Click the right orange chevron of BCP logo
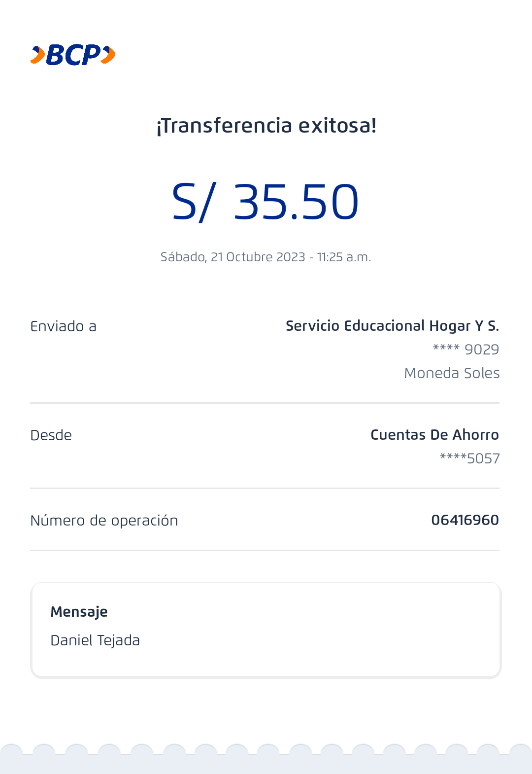The image size is (532, 774). [x=109, y=55]
